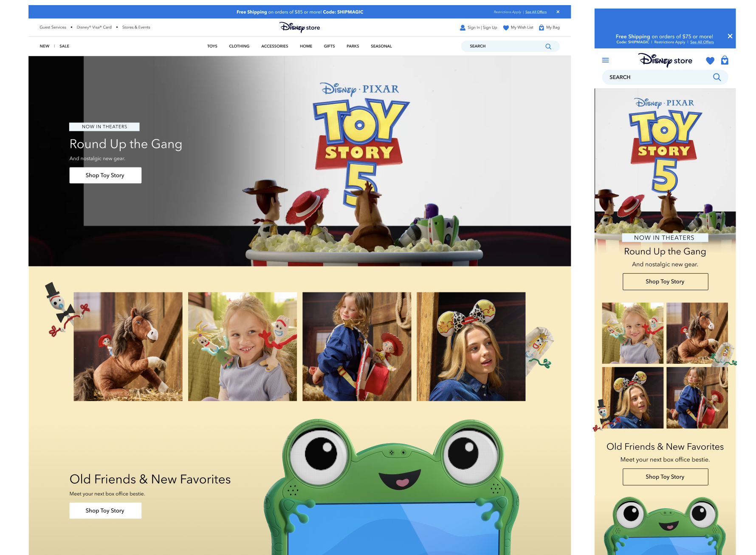Close the desktop free shipping banner
Screen dimensions: 756x555
click(x=558, y=12)
